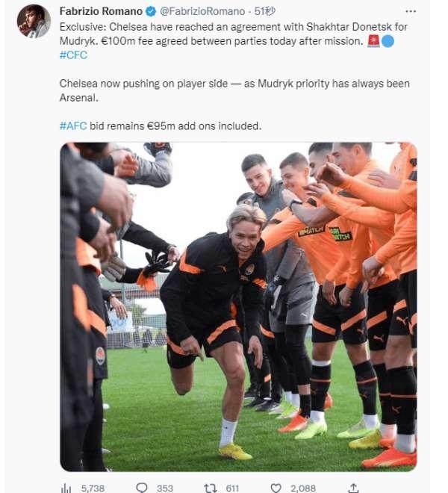Click the 611 retweets count
The image size is (448, 493).
(x=232, y=488)
